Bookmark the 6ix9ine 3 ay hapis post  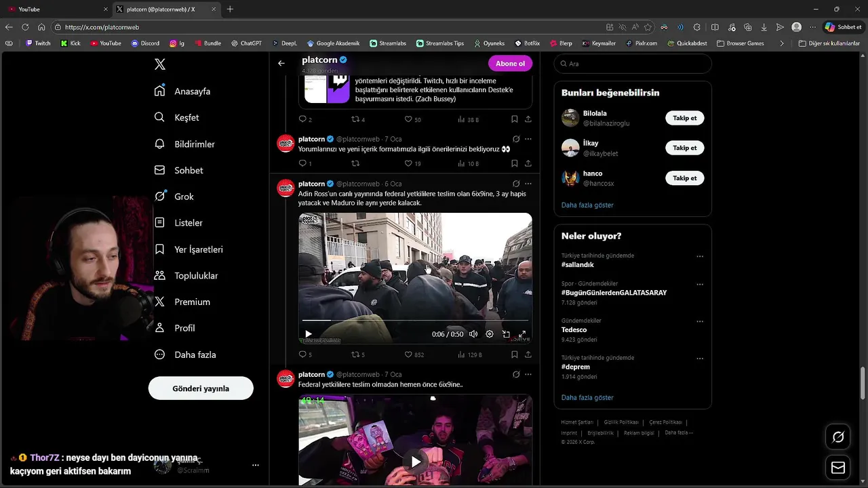514,354
